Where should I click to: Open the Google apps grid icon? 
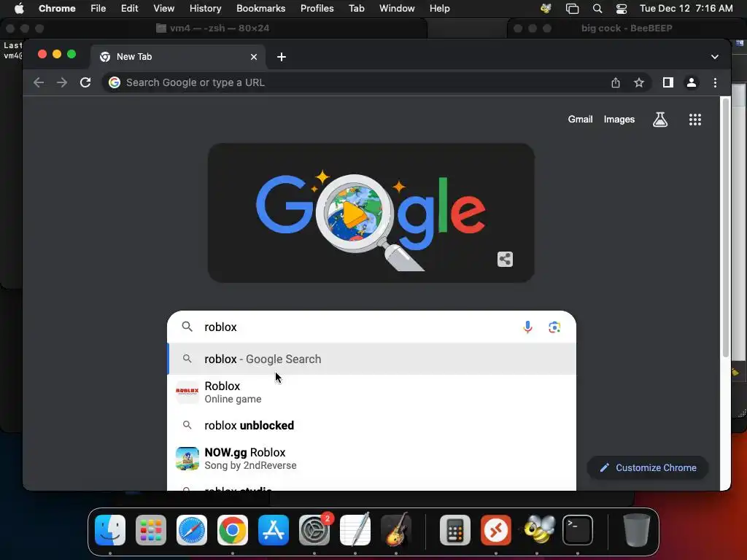pyautogui.click(x=695, y=120)
